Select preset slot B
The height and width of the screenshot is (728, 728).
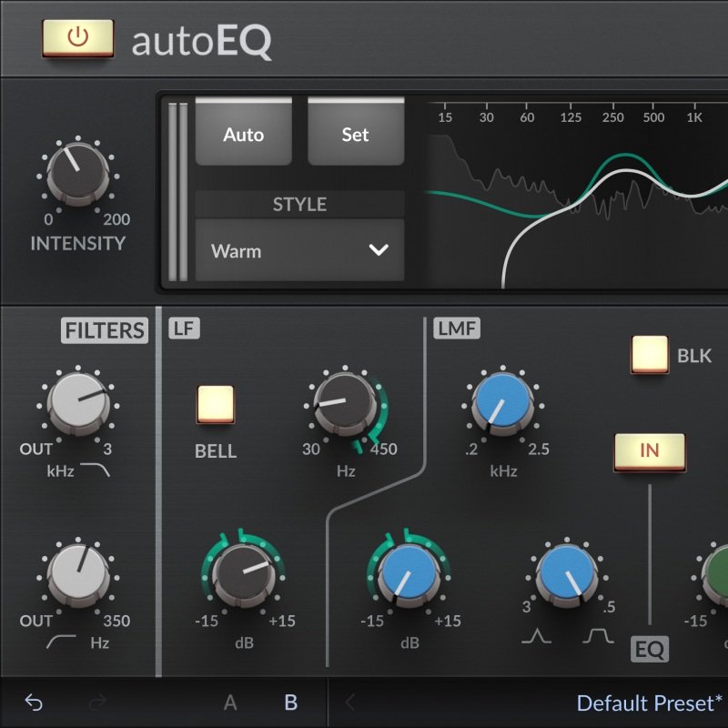(291, 703)
